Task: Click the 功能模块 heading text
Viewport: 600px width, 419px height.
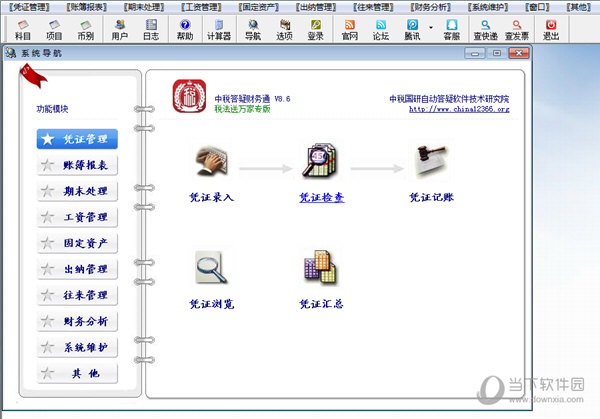Action: pyautogui.click(x=52, y=109)
